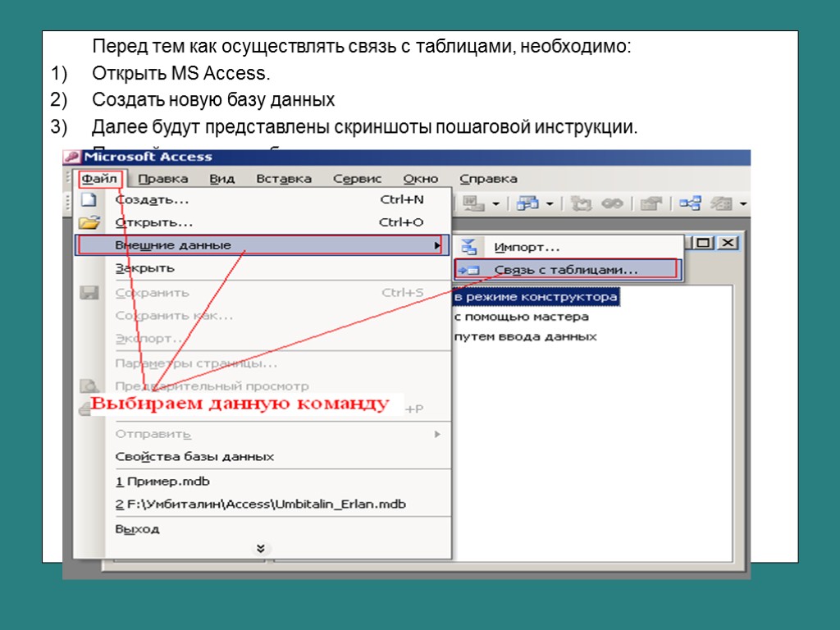Click the floppy disk icon beside Сохранить

(x=89, y=293)
